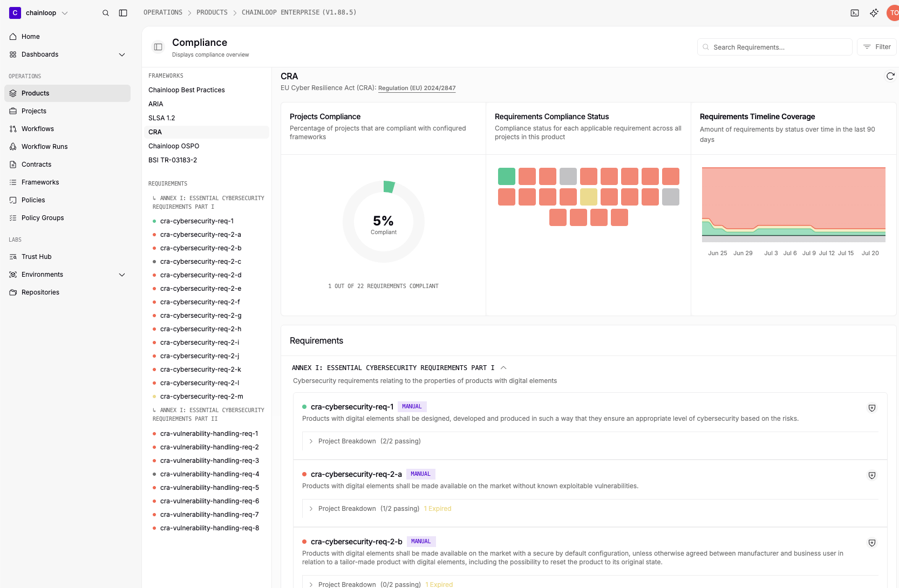Viewport: 899px width, 588px height.
Task: Click the chainloop organization logo
Action: pos(15,13)
